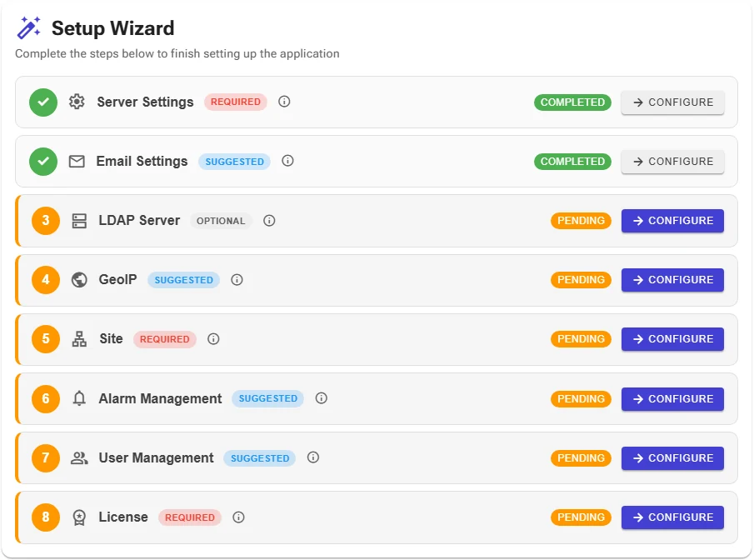Screen dimensions: 754x560
Task: Click the Pending badge on License row
Action: pyautogui.click(x=581, y=517)
